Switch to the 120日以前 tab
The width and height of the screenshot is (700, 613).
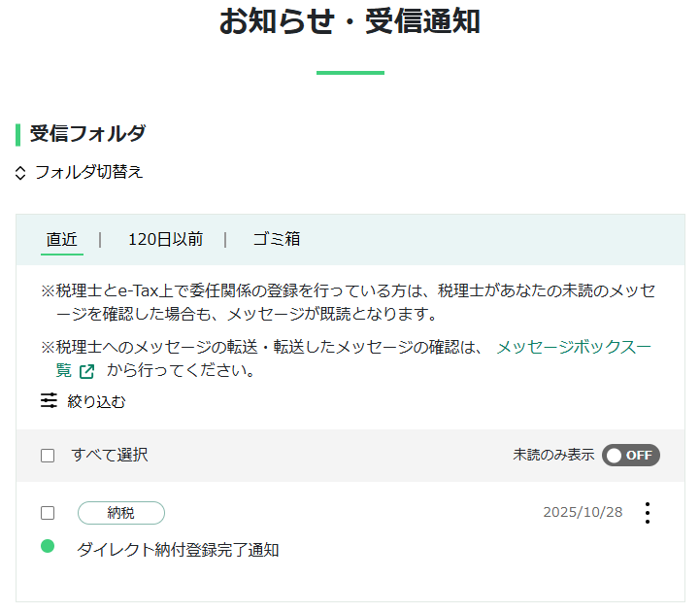(165, 239)
